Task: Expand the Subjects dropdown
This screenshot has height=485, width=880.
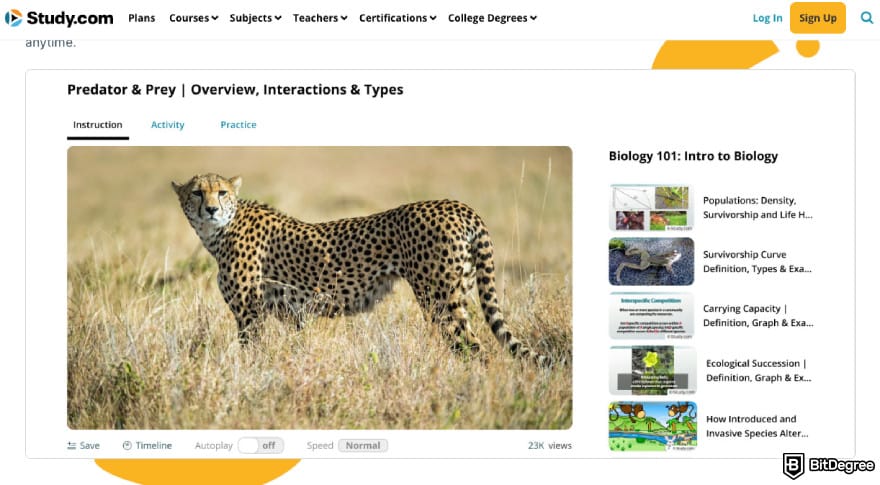Action: point(255,18)
